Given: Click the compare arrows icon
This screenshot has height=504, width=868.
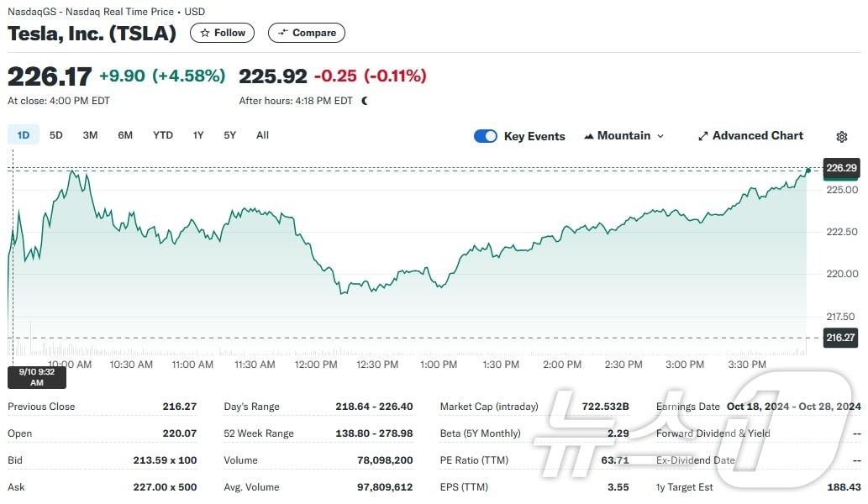Looking at the screenshot, I should [x=282, y=34].
